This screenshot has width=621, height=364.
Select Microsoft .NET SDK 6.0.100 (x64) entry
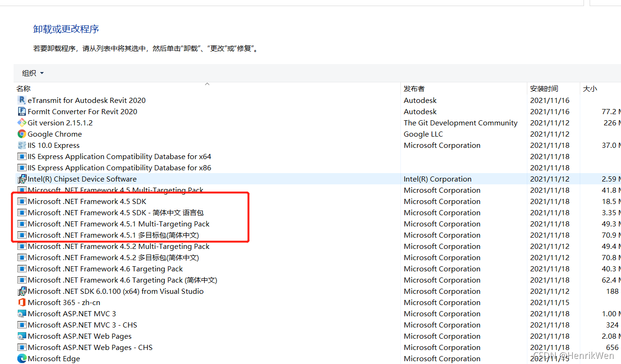(x=116, y=291)
